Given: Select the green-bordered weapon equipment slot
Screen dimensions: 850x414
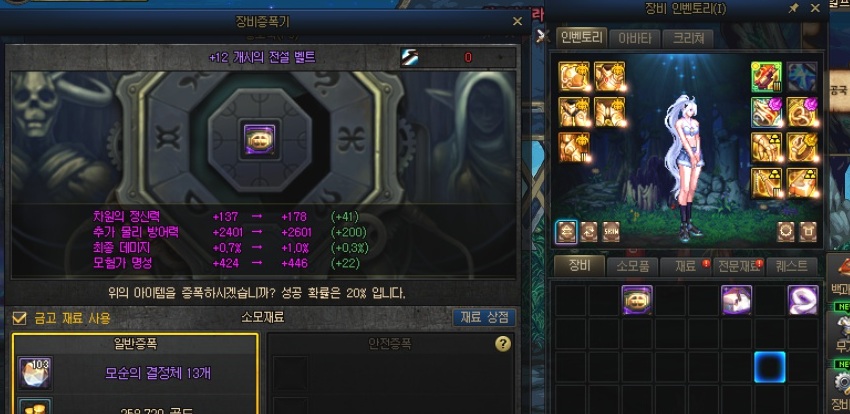Looking at the screenshot, I should pos(766,77).
